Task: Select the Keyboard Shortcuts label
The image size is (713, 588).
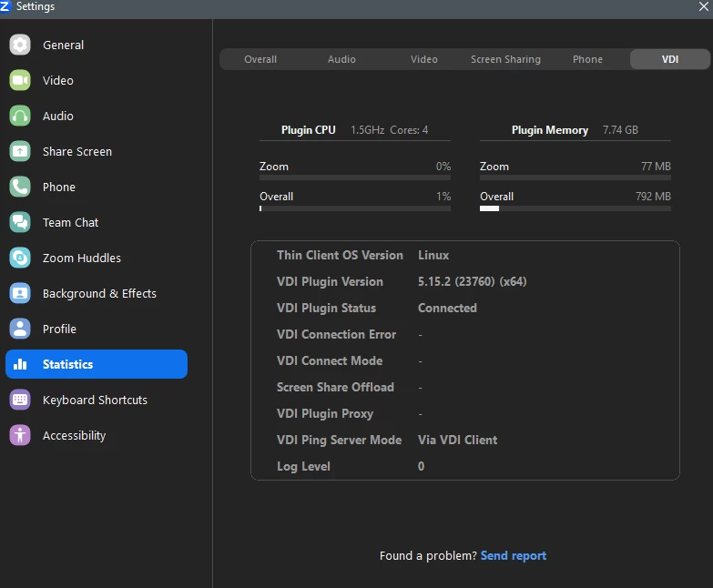Action: (x=95, y=400)
